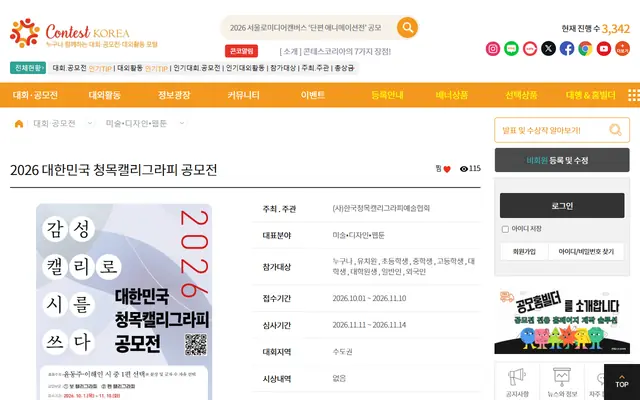The height and width of the screenshot is (400, 640).
Task: Open the 정보광장 main menu
Action: coord(174,96)
